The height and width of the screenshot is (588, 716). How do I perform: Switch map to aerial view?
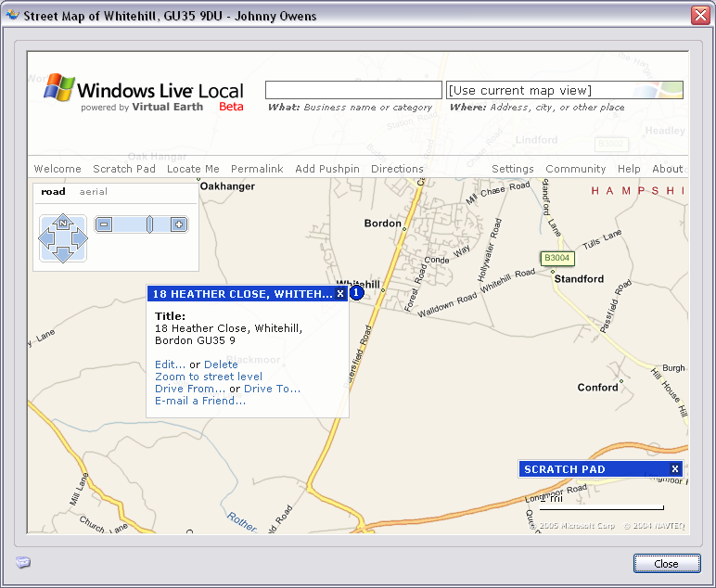[x=94, y=192]
